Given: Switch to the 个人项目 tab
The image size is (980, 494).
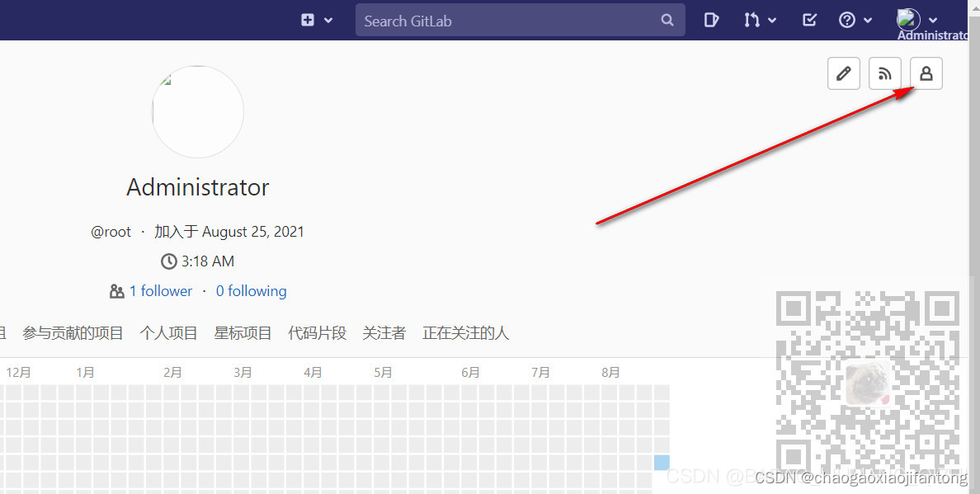Looking at the screenshot, I should pyautogui.click(x=168, y=332).
